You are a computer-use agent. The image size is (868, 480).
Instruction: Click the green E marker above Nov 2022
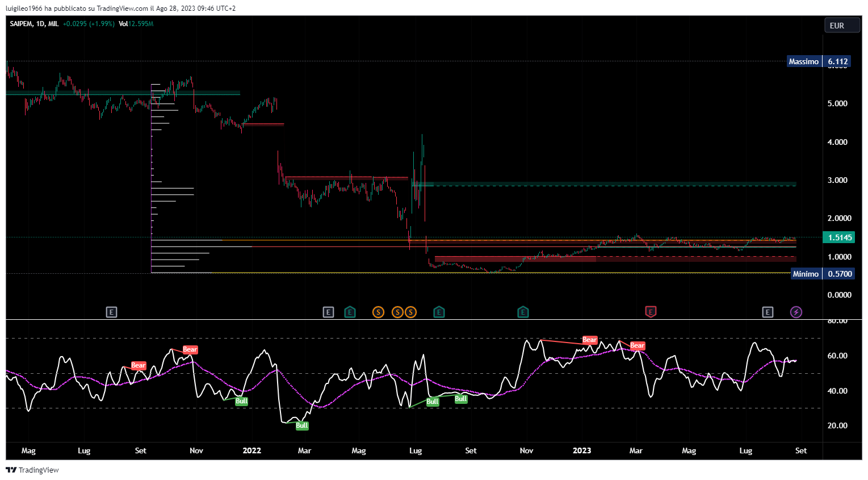coord(523,312)
